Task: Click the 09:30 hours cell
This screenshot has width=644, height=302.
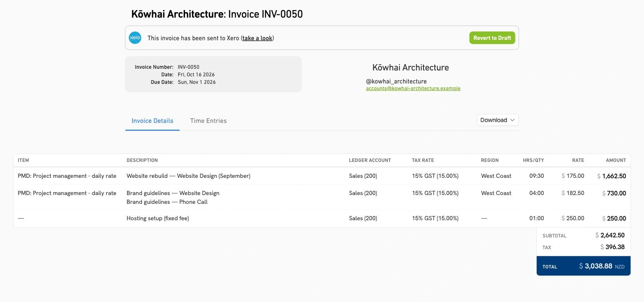Action: (x=537, y=176)
